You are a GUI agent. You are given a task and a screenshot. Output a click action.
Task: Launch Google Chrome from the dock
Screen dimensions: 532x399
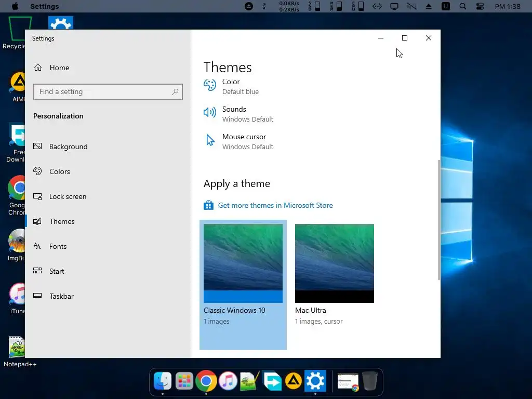(206, 381)
